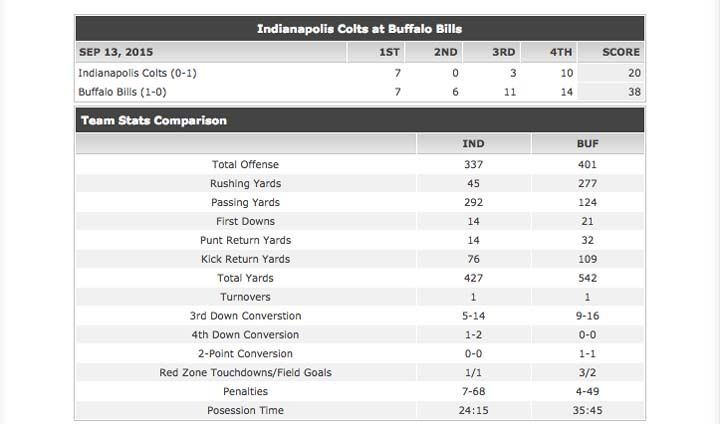Image resolution: width=720 pixels, height=424 pixels.
Task: Select the Penalties row label
Action: pyautogui.click(x=245, y=392)
